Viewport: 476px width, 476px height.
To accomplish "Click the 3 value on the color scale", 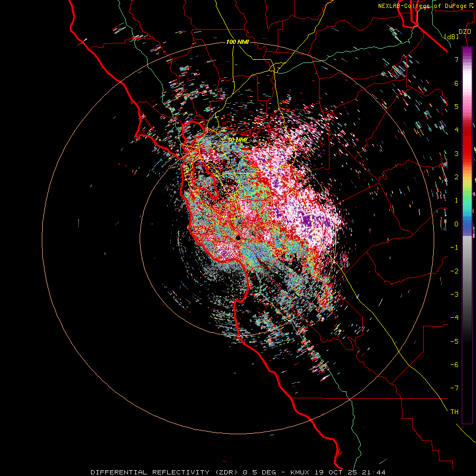I will [x=456, y=153].
